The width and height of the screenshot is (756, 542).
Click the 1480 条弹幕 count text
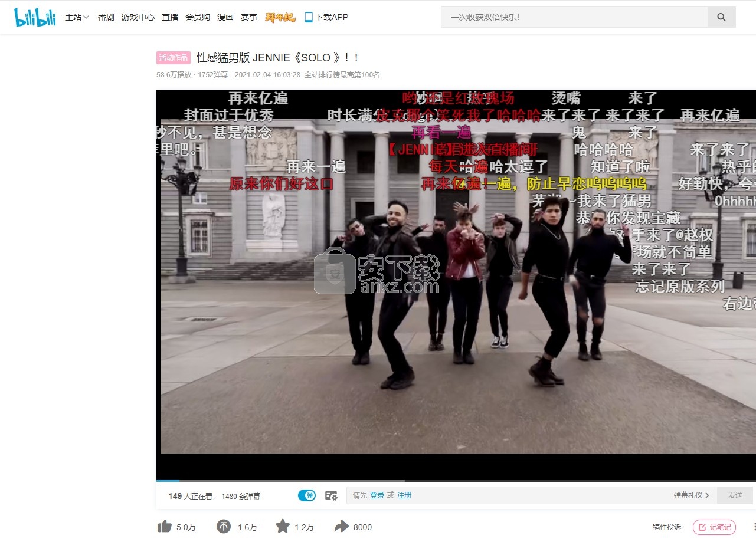coord(241,496)
